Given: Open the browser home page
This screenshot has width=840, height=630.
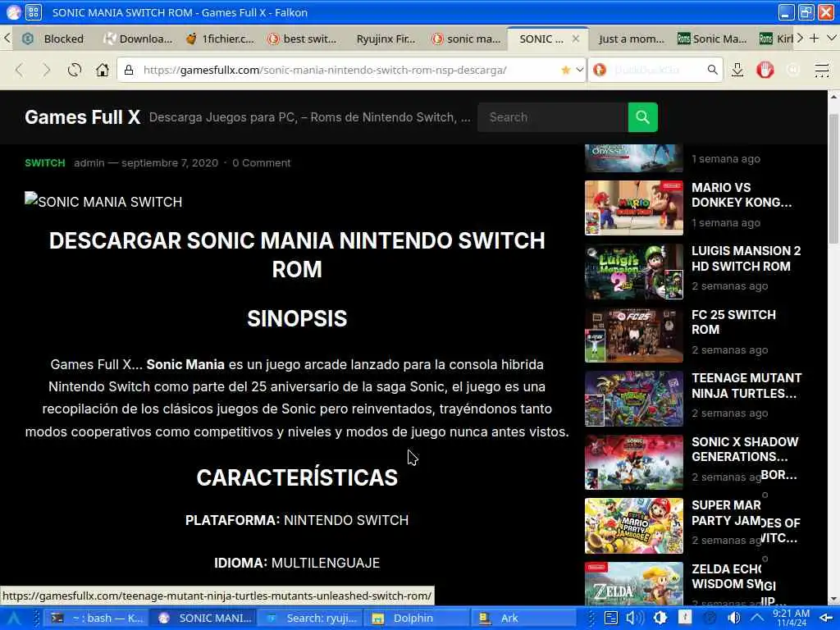Looking at the screenshot, I should (x=103, y=71).
